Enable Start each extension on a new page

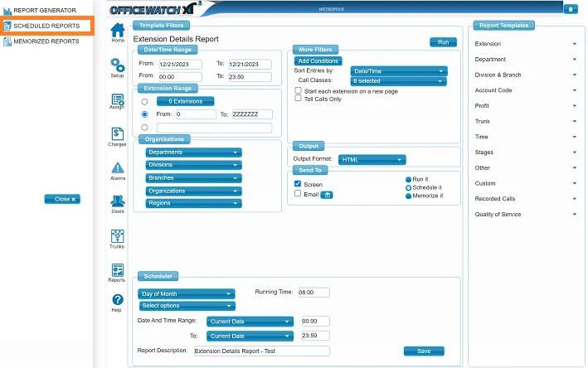(x=298, y=90)
